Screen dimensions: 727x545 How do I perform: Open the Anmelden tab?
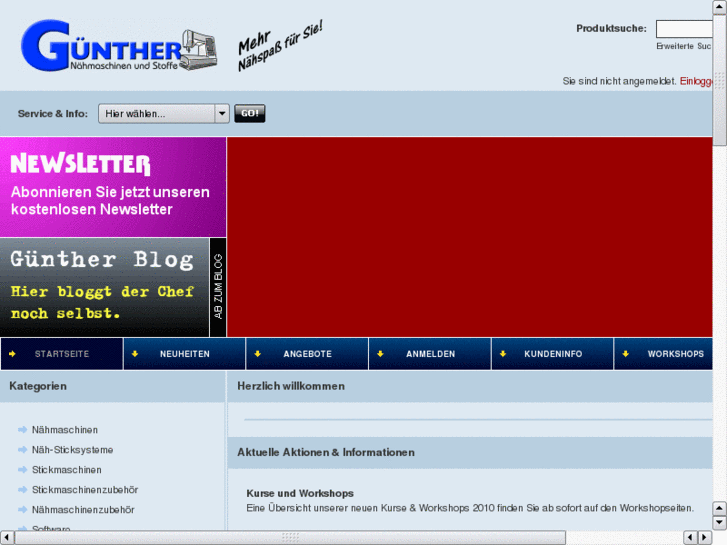(x=430, y=354)
